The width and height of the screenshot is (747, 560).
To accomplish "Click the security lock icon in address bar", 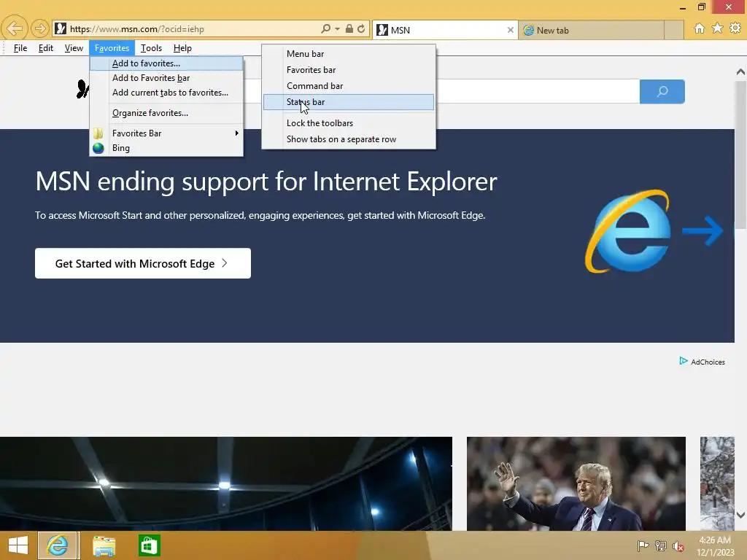I will pos(349,28).
